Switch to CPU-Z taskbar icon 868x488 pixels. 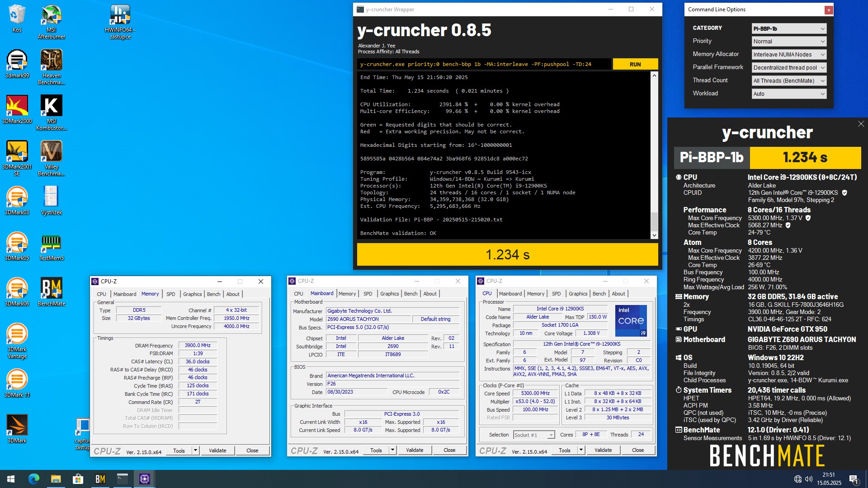click(144, 479)
